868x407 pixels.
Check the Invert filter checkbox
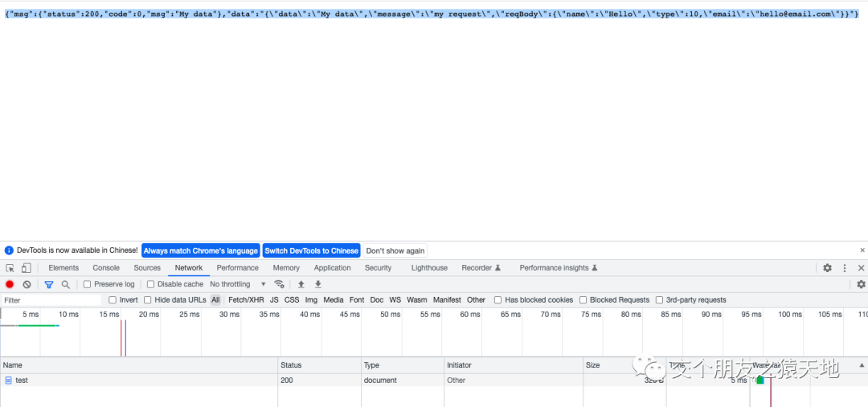(x=113, y=299)
